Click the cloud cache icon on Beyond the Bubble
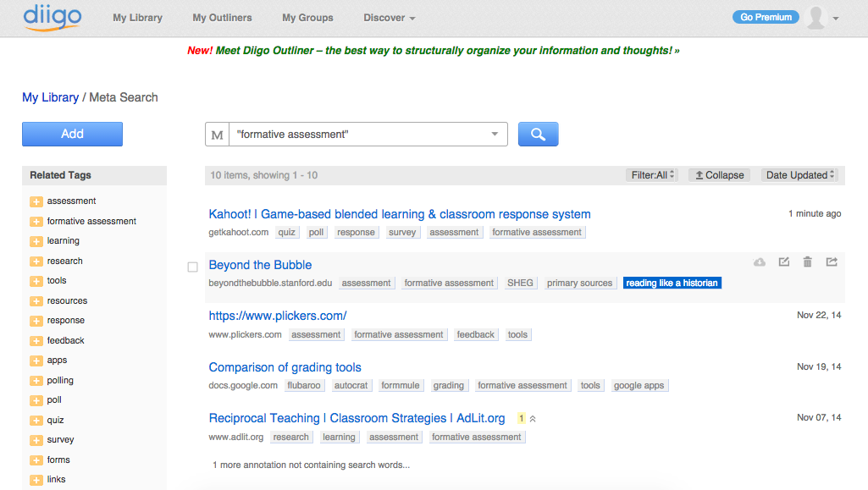 point(760,262)
